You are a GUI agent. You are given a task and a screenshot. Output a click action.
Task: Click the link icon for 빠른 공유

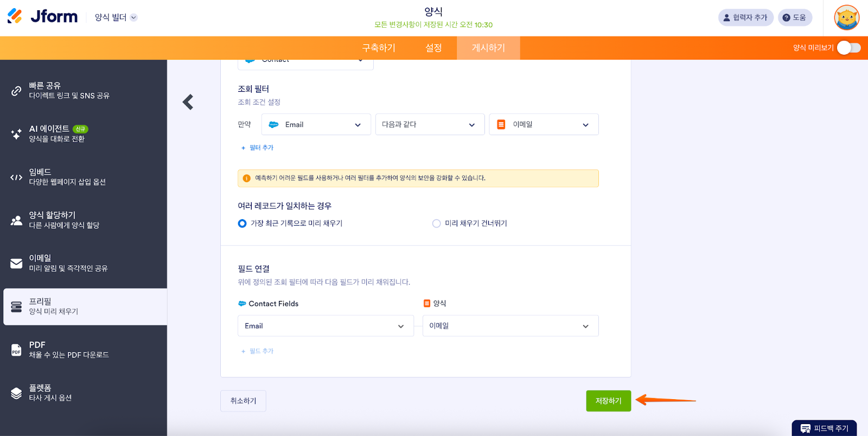[16, 91]
